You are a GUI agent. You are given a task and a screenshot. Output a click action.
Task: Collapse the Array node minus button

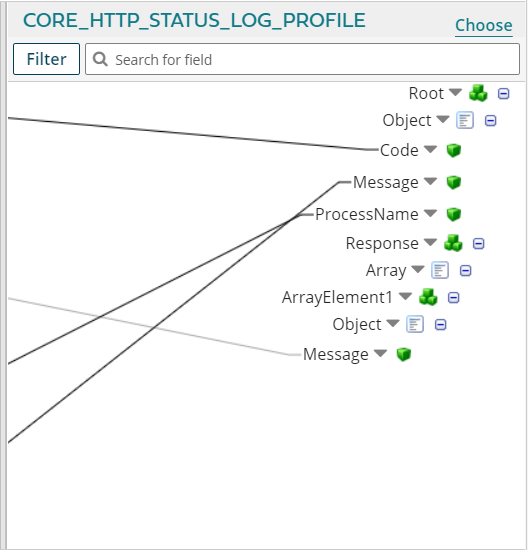tap(466, 271)
